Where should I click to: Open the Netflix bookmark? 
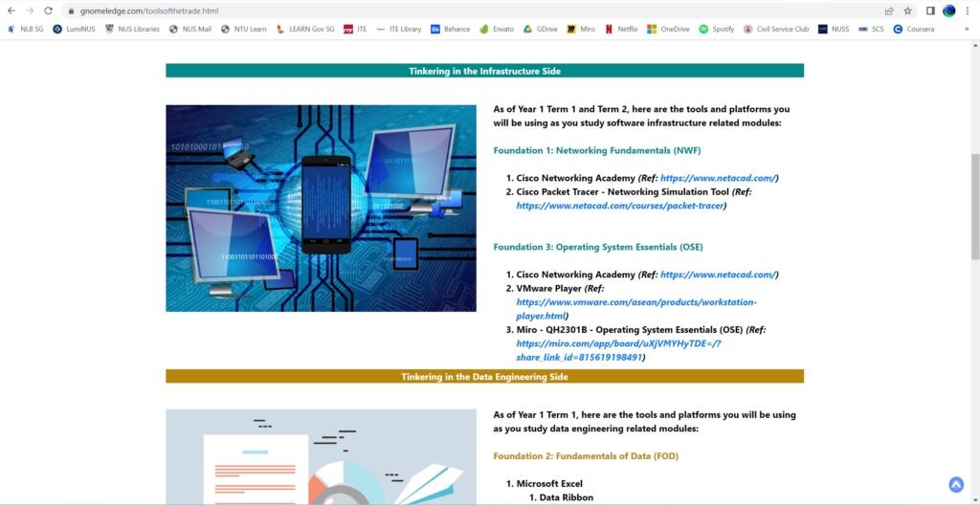tap(621, 29)
